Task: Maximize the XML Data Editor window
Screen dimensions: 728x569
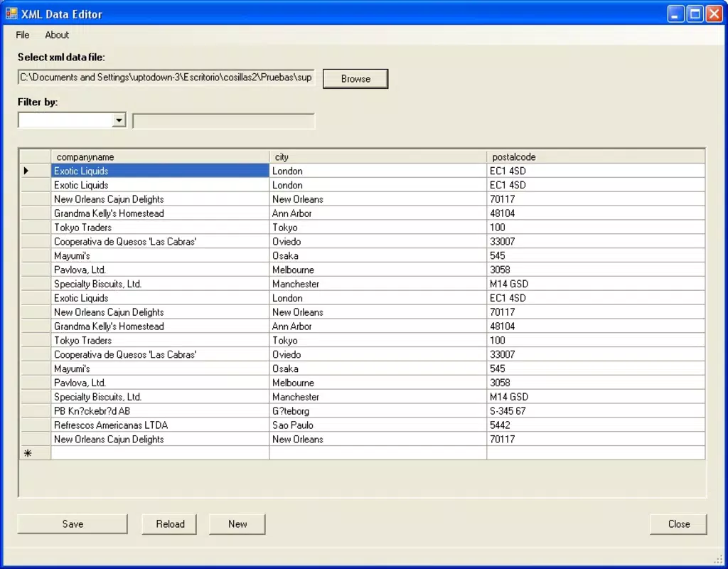Action: pos(695,14)
